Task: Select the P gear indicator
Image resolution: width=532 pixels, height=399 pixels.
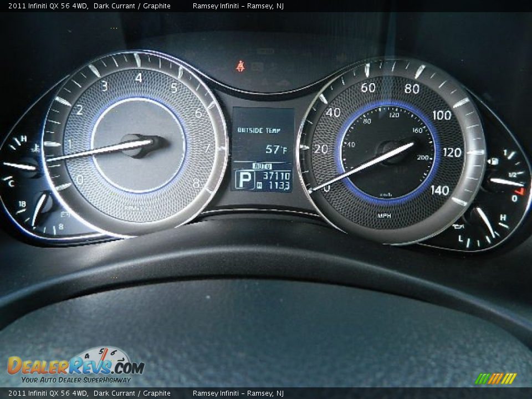Action: (244, 180)
